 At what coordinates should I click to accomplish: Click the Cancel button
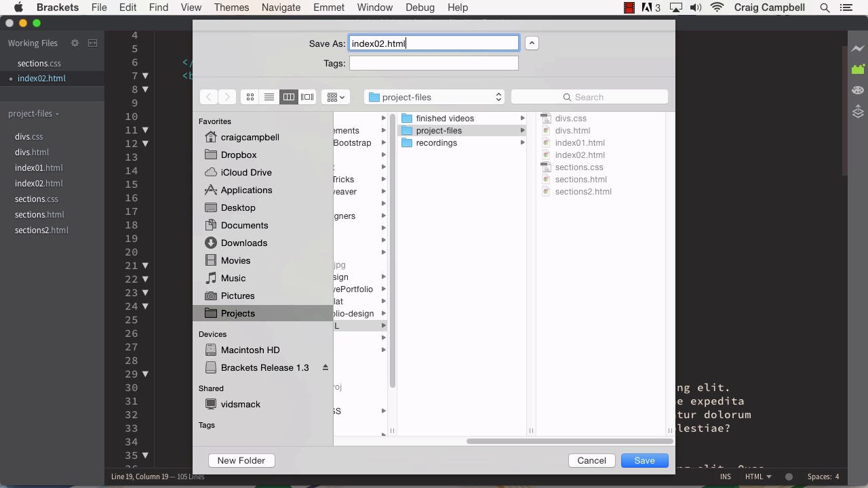click(591, 460)
